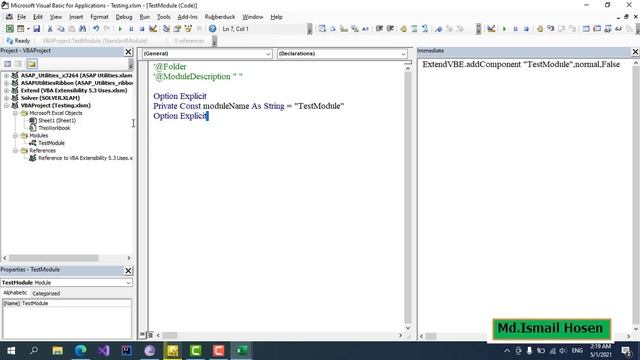The image size is (640, 360).
Task: Open the Tools menu
Action: pyautogui.click(x=163, y=17)
